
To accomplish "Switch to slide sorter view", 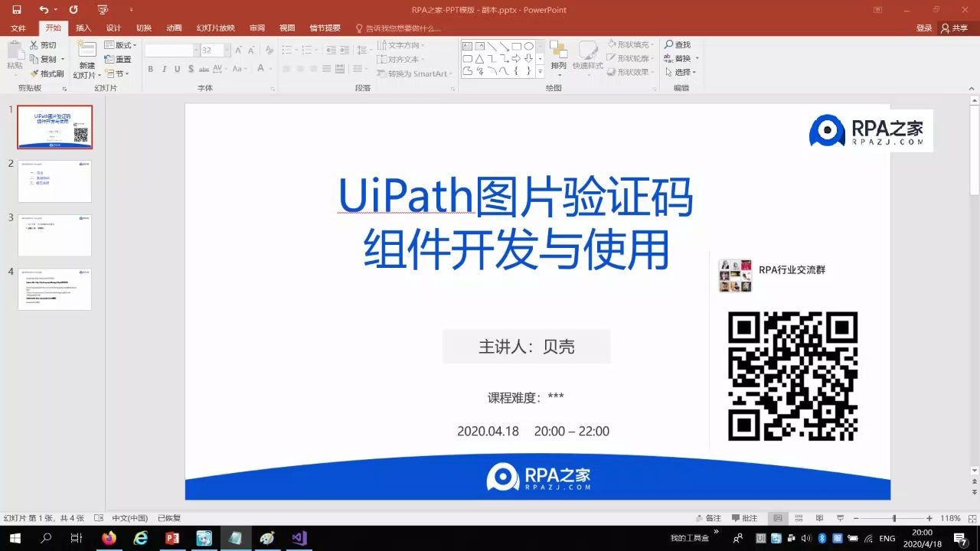I will coord(799,518).
